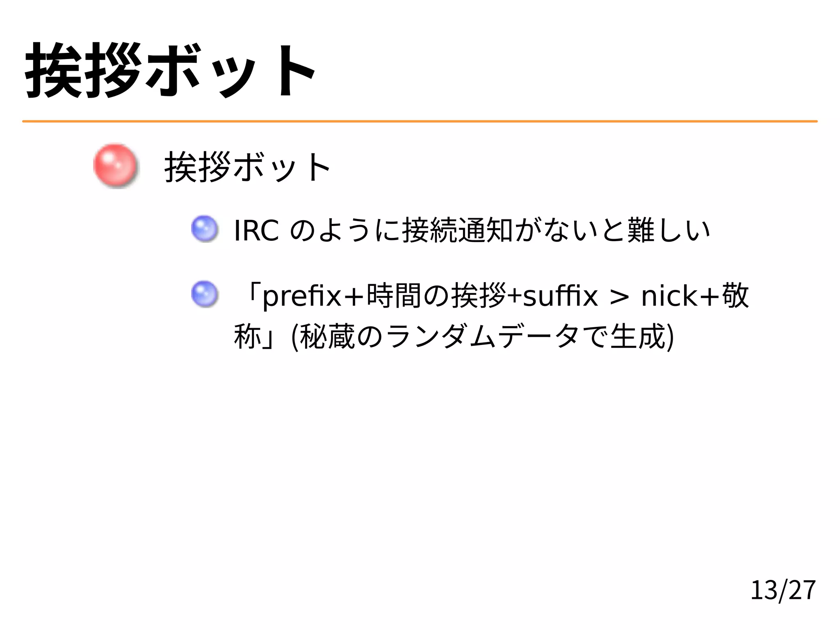840x630 pixels.
Task: Click the 挨拶ボット subheading next to red bullet
Action: (x=247, y=166)
